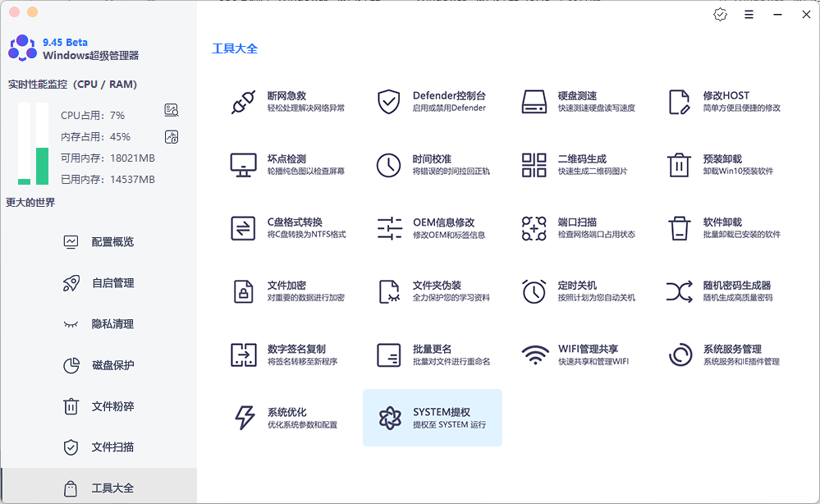Open the hamburger menu at top right

(x=749, y=14)
